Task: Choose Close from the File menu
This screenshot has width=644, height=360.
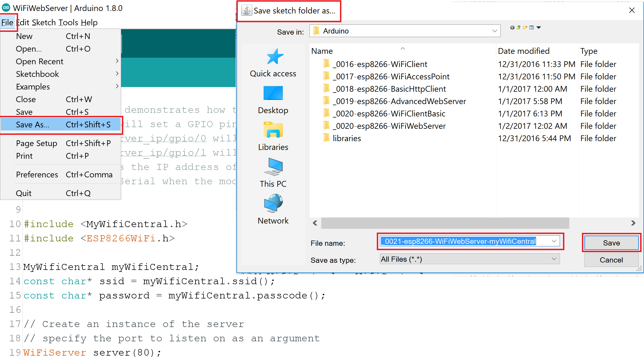Action: 60,99
